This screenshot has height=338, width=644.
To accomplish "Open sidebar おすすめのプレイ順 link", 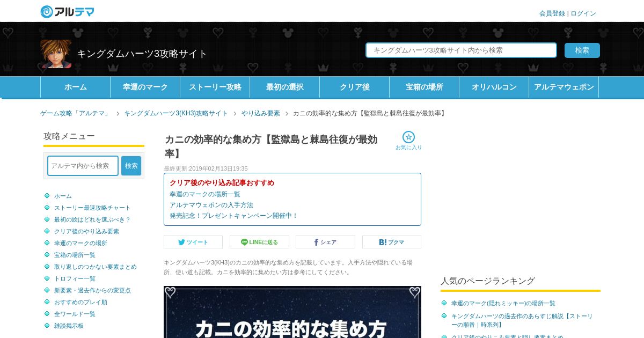I will tap(80, 302).
